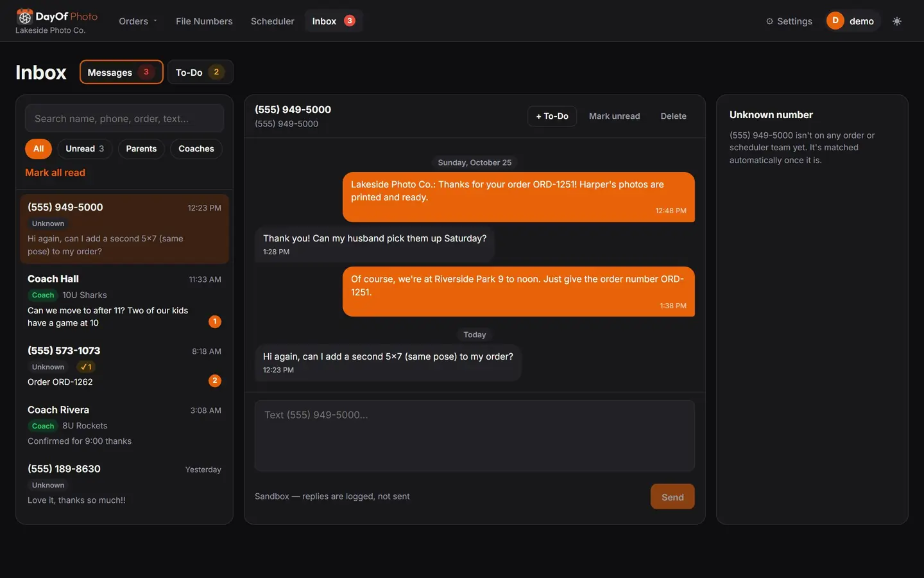Delete the current conversation
The width and height of the screenshot is (924, 578).
coord(673,116)
